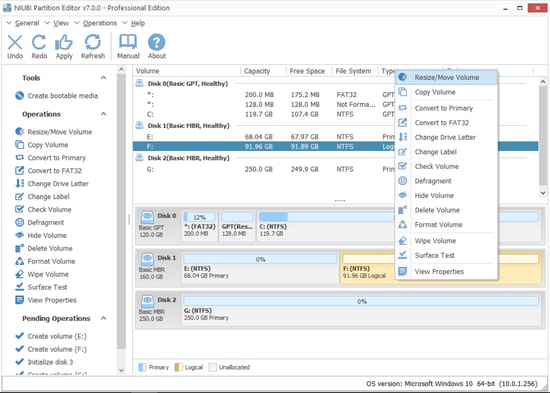Click the Disk 1 drive icon in disk map

tap(147, 260)
